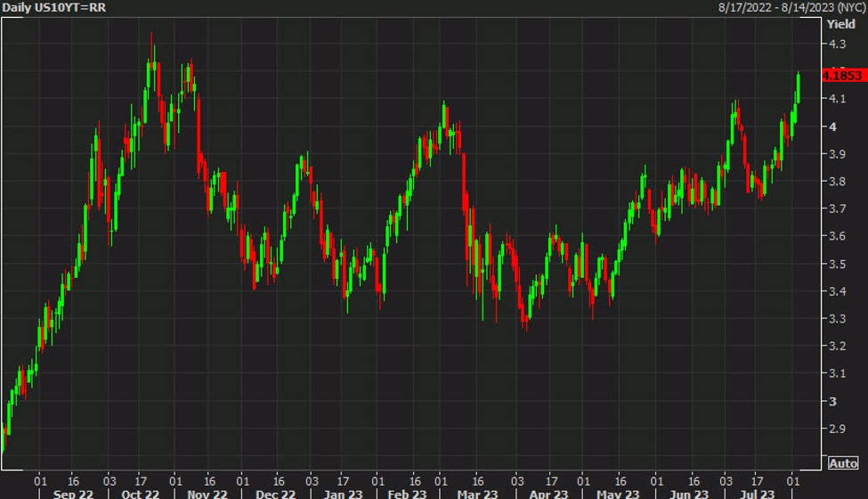This screenshot has width=868, height=499.
Task: Click the Sep 22 month label
Action: pyautogui.click(x=73, y=494)
